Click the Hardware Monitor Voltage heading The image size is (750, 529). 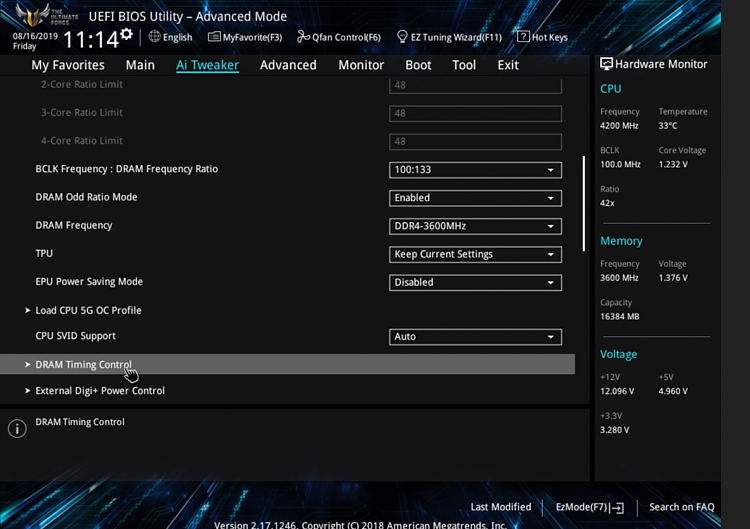pyautogui.click(x=618, y=354)
